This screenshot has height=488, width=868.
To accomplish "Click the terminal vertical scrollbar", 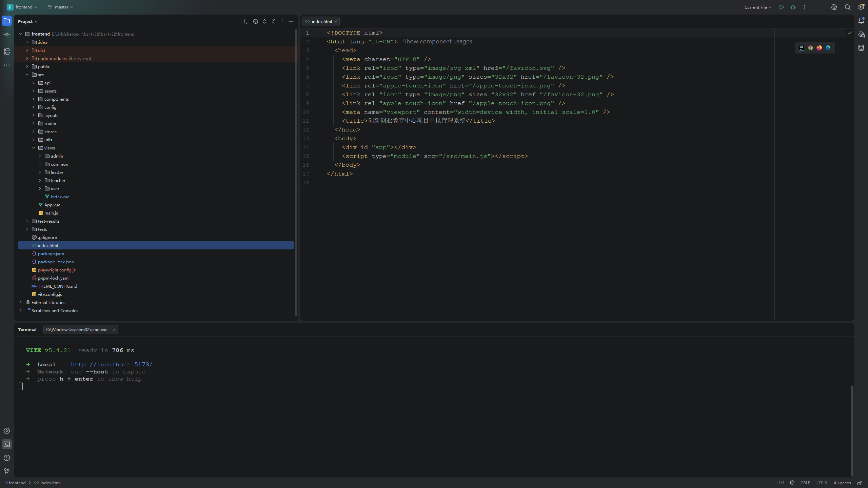I will tap(852, 430).
